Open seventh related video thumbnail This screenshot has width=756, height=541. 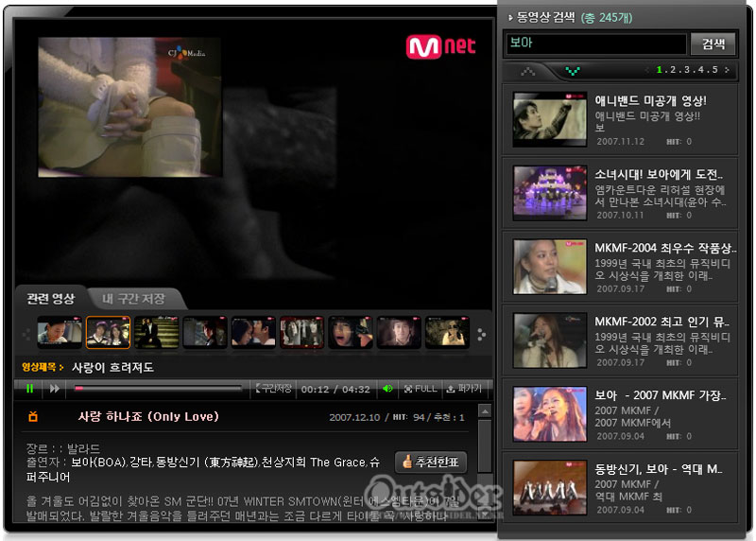click(350, 333)
